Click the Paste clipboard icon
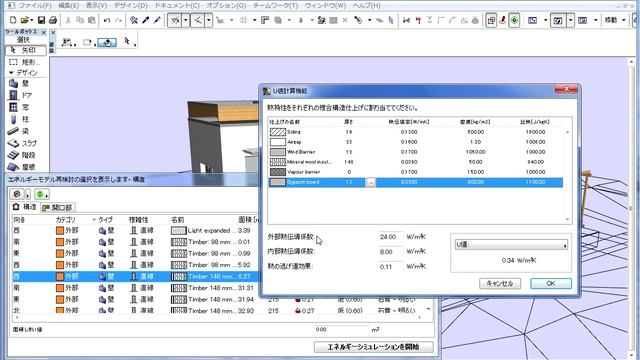The height and width of the screenshot is (360, 640). click(x=92, y=20)
